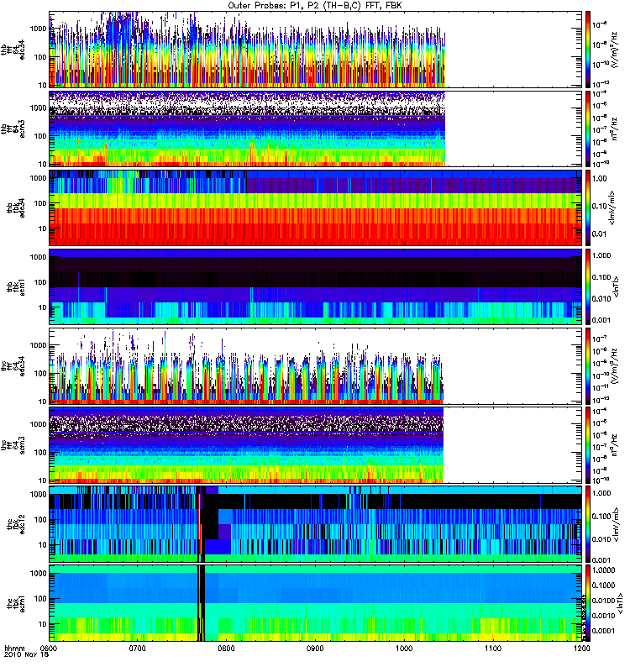Click the 1200 time axis label
Screen dimensions: 630x672
pos(581,648)
